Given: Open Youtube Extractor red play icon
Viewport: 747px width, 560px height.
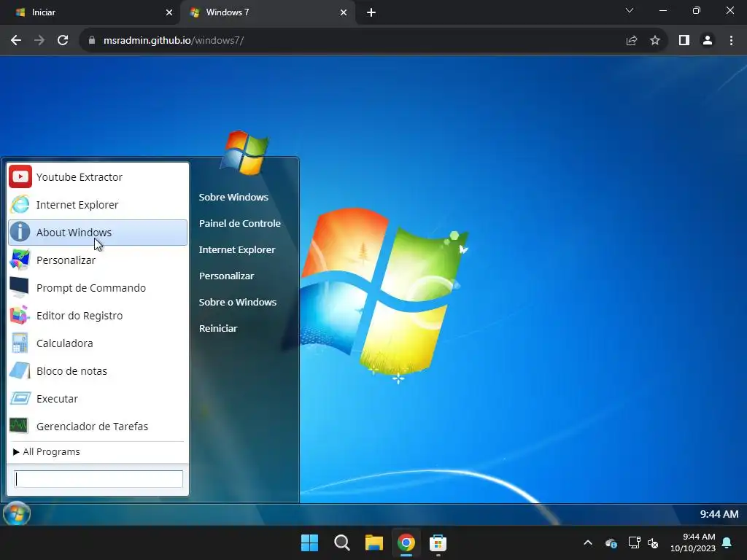Looking at the screenshot, I should tap(20, 176).
